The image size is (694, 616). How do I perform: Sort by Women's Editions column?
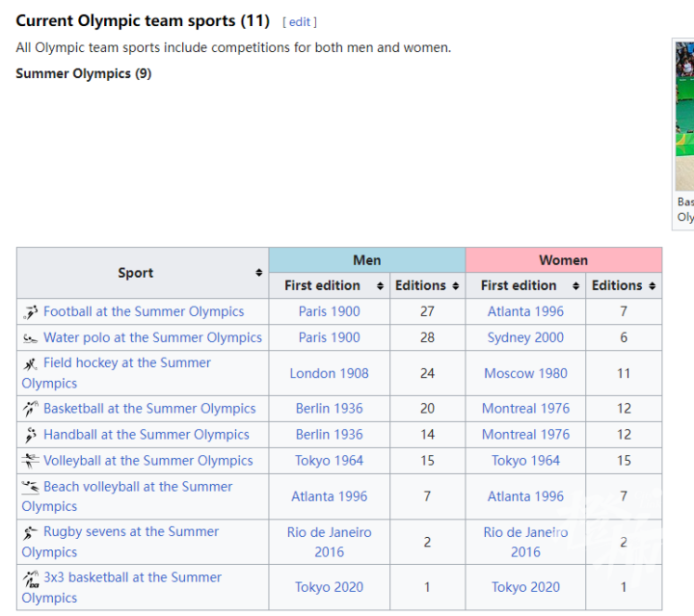[653, 286]
